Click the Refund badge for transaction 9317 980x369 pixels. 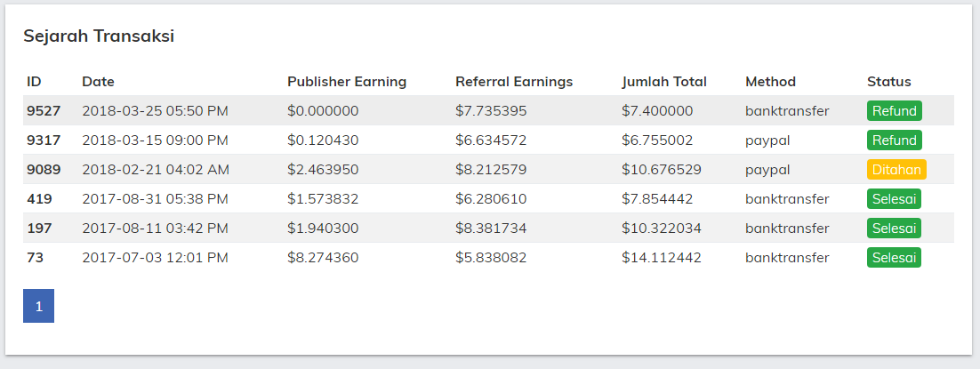point(894,140)
